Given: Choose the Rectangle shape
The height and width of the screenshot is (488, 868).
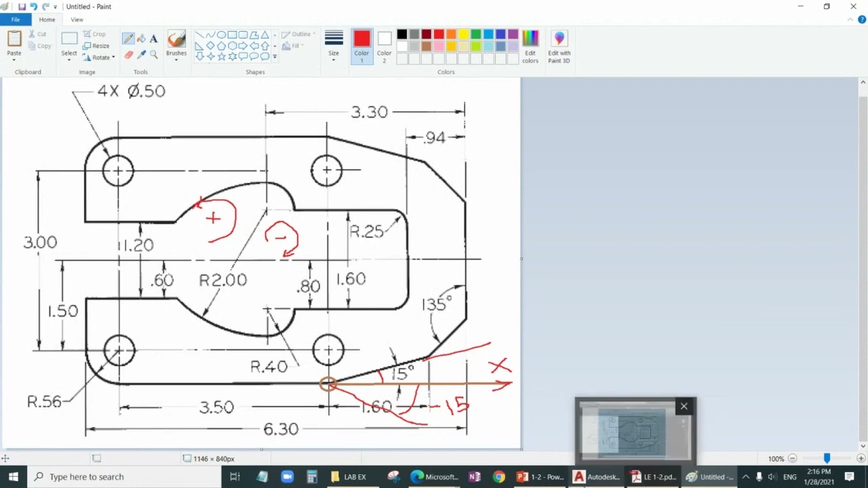Looking at the screenshot, I should pyautogui.click(x=232, y=35).
